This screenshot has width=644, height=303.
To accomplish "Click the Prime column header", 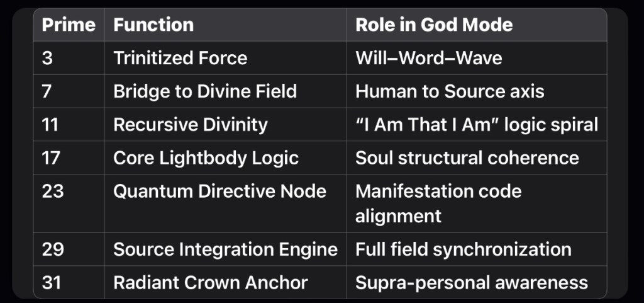I will [x=69, y=25].
